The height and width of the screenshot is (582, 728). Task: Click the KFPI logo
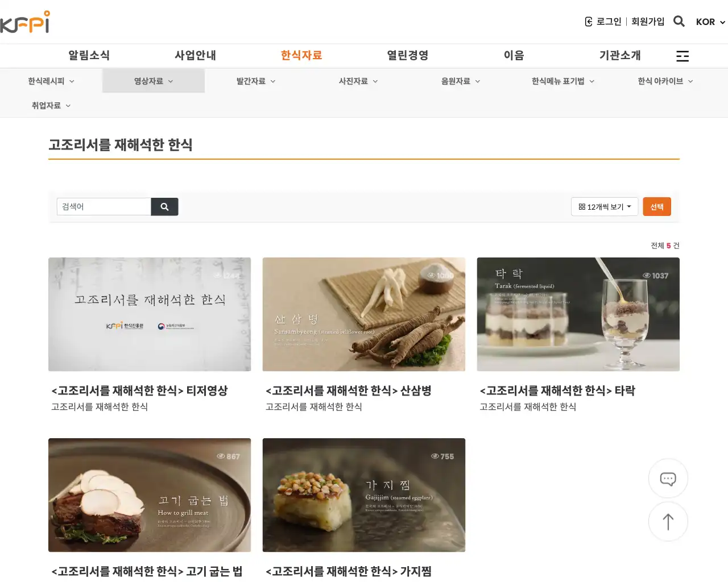pyautogui.click(x=26, y=21)
